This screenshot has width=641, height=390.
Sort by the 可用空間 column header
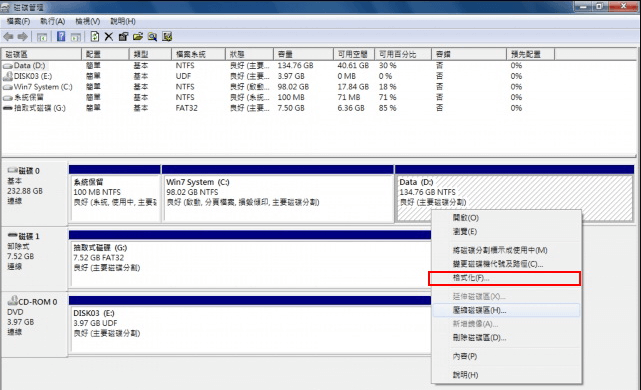coord(354,54)
